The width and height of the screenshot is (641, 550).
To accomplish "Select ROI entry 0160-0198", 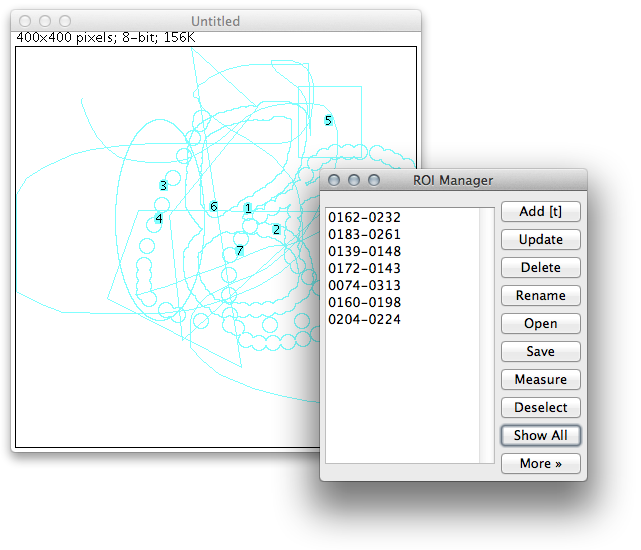I will click(402, 302).
